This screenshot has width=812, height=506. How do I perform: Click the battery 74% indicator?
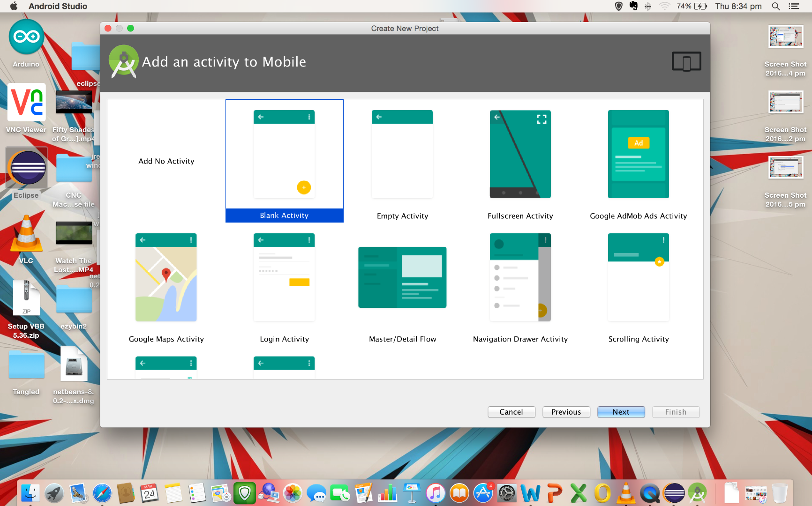[692, 6]
